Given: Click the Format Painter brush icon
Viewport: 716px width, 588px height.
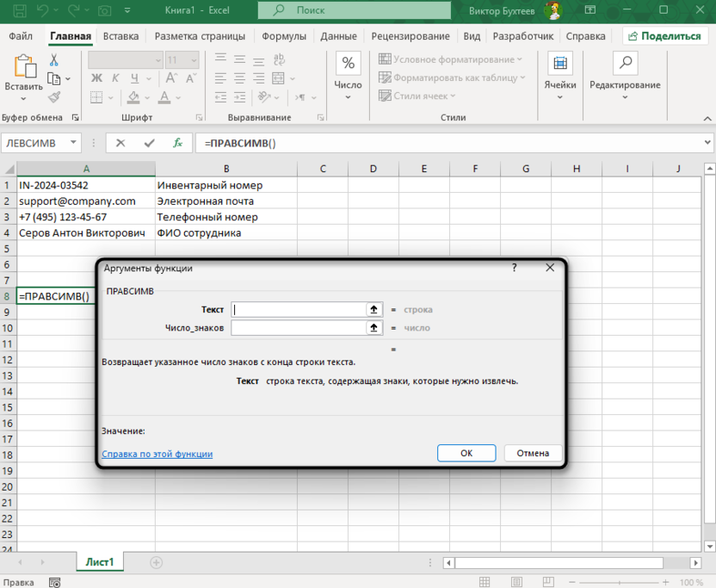Looking at the screenshot, I should 54,97.
